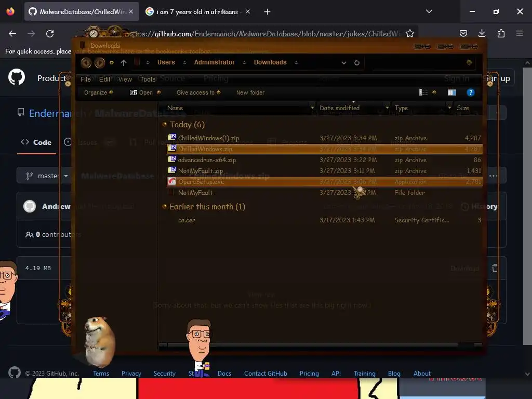Click the Firefox logo icon in the title bar
Image resolution: width=532 pixels, height=399 pixels.
click(10, 11)
